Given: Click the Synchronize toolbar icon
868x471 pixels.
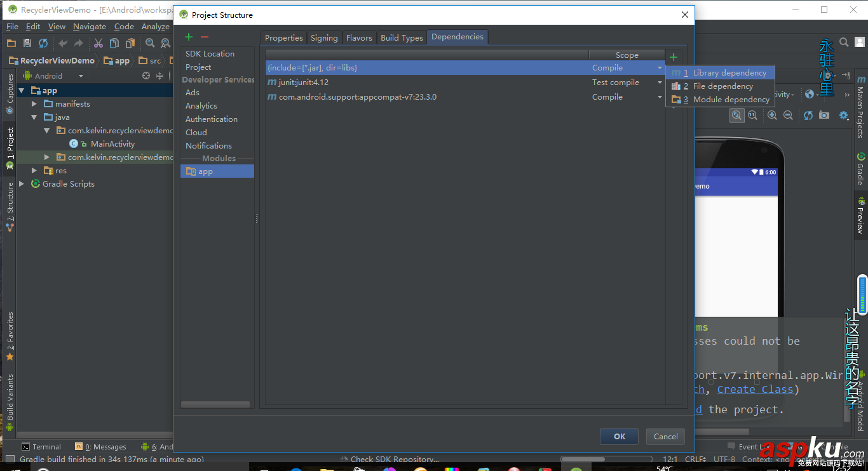Looking at the screenshot, I should point(43,43).
